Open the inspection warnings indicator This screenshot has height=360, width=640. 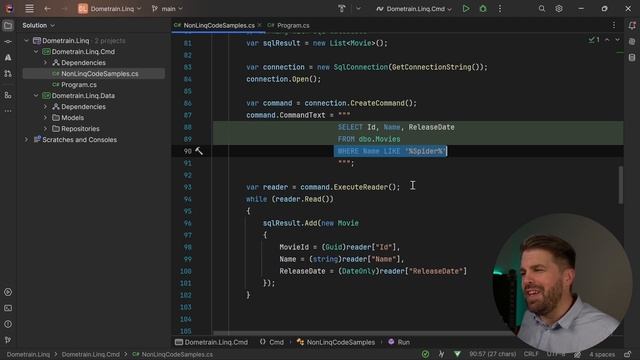[x=594, y=40]
